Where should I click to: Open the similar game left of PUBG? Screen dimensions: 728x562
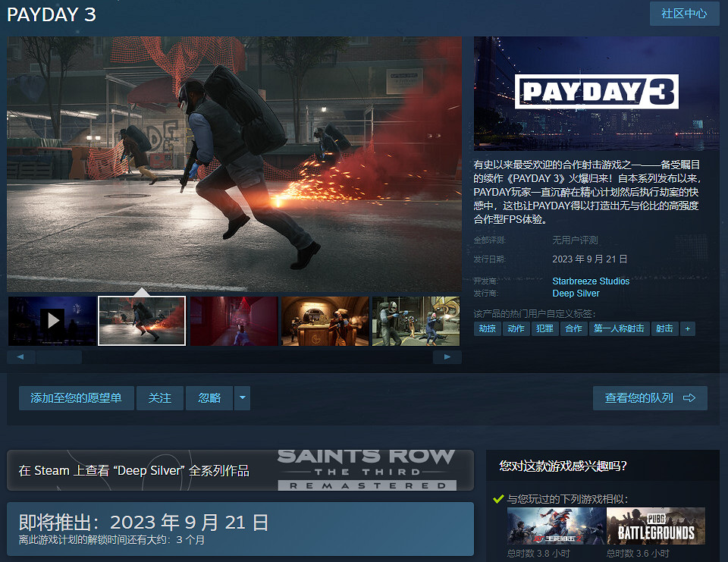(x=556, y=526)
